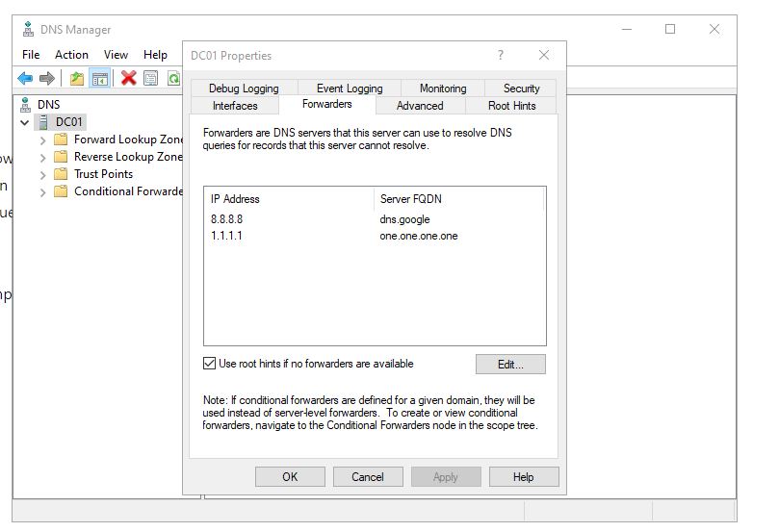Click the Back arrow toolbar icon

pos(25,78)
